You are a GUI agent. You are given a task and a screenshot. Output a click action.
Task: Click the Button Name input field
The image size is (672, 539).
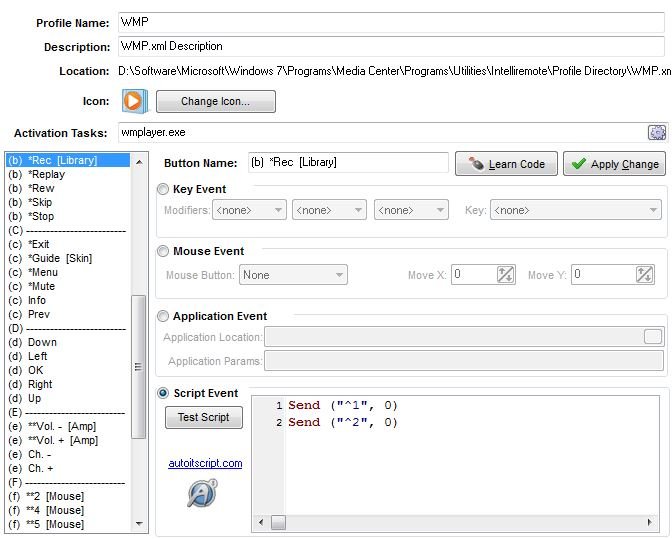click(348, 162)
